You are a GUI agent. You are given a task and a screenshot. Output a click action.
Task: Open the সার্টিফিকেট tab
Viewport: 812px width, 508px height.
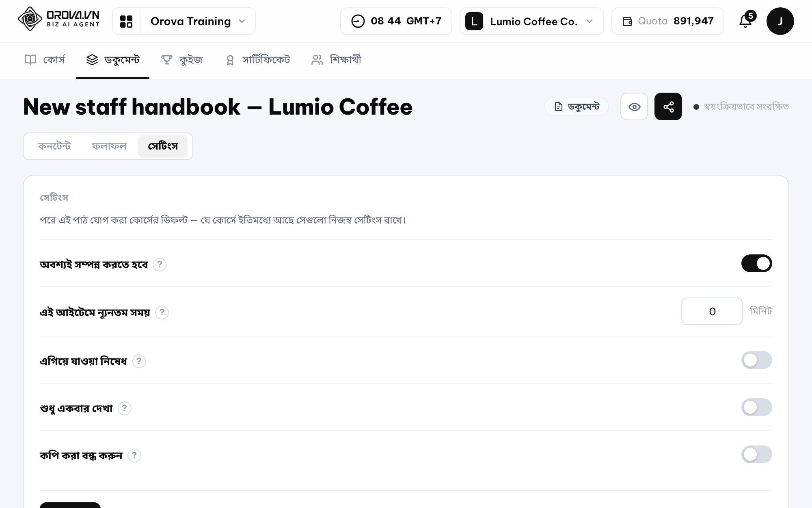[258, 60]
